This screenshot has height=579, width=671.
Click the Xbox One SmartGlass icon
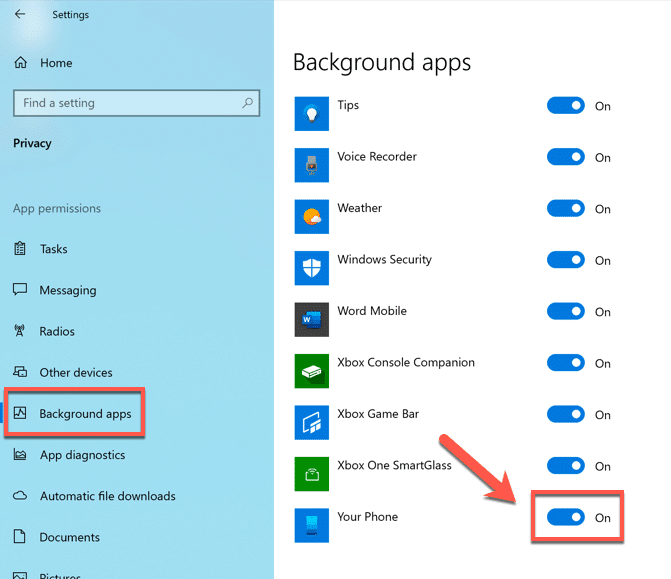pyautogui.click(x=312, y=474)
